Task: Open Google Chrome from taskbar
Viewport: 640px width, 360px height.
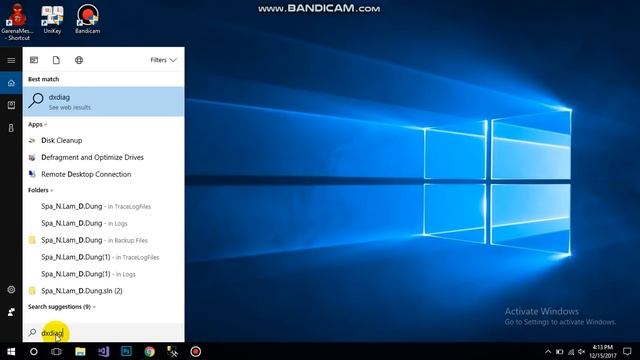Action: point(149,351)
